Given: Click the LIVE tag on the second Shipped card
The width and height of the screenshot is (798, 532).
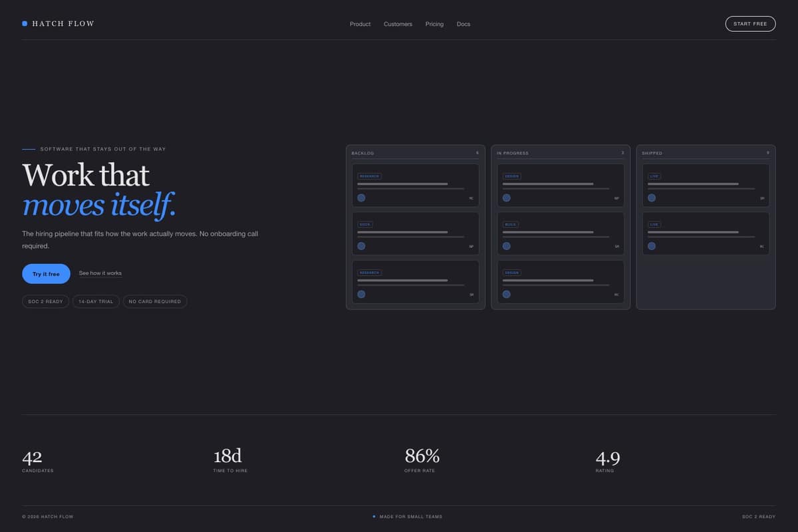Looking at the screenshot, I should (x=654, y=224).
